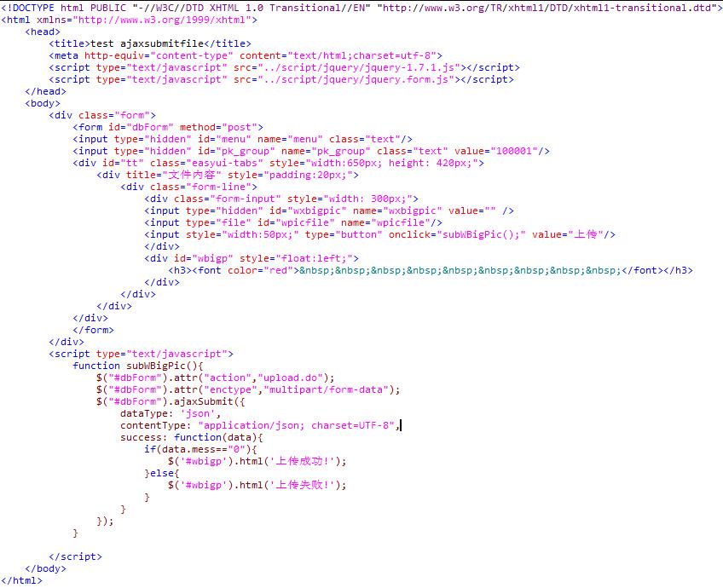The width and height of the screenshot is (723, 588).
Task: Click the hidden input id="menu" line
Action: 242,139
